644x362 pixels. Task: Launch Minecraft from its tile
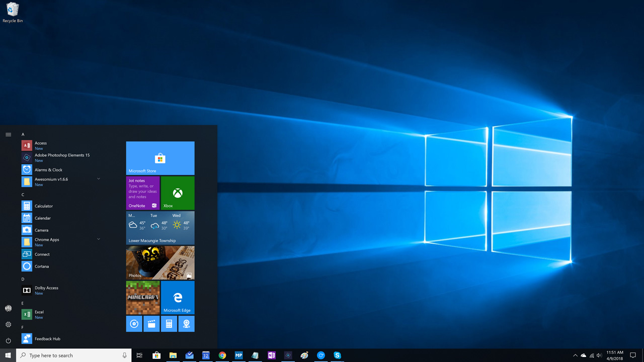[142, 297]
